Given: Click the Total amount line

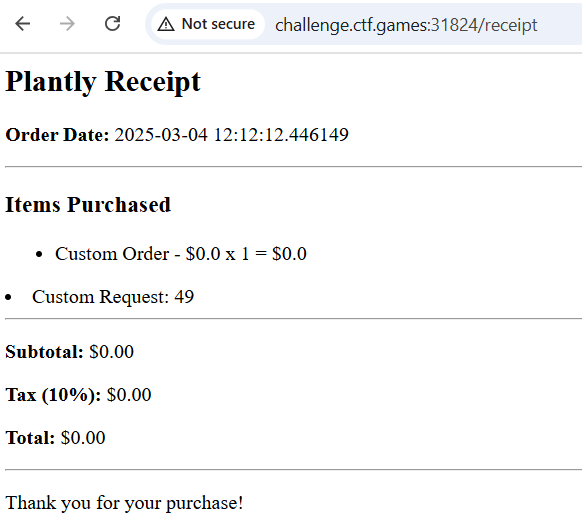Looking at the screenshot, I should point(55,438).
